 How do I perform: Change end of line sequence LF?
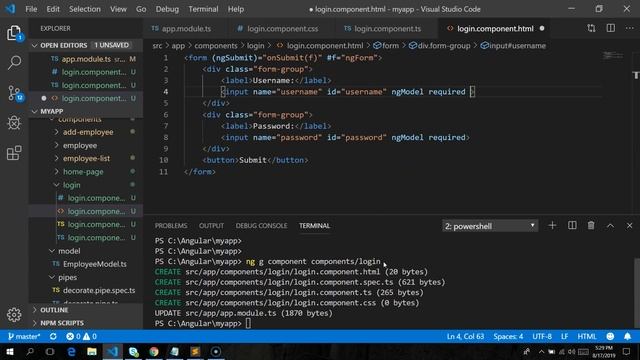564,336
